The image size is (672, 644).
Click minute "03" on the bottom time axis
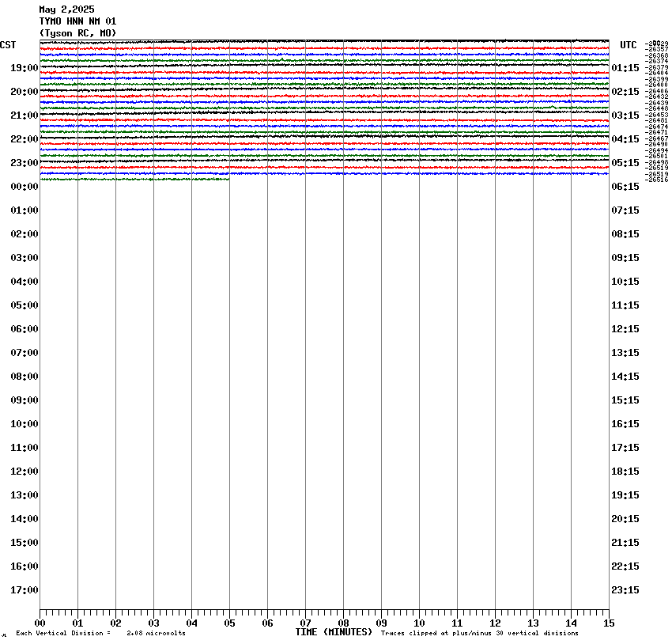(x=153, y=623)
